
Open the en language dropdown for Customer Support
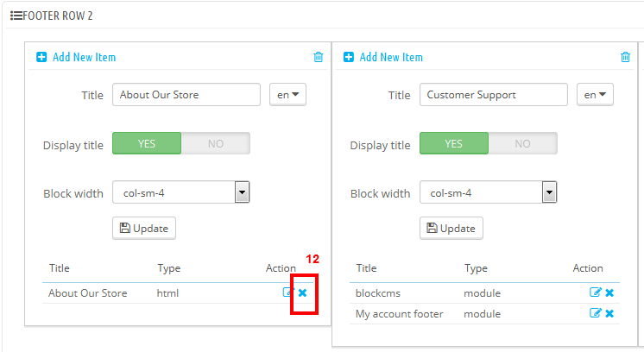click(x=595, y=95)
